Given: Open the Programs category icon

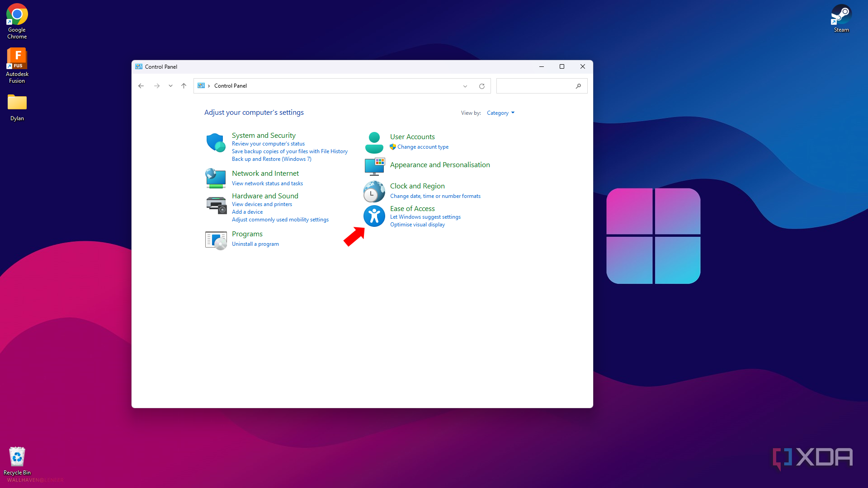Looking at the screenshot, I should [216, 240].
